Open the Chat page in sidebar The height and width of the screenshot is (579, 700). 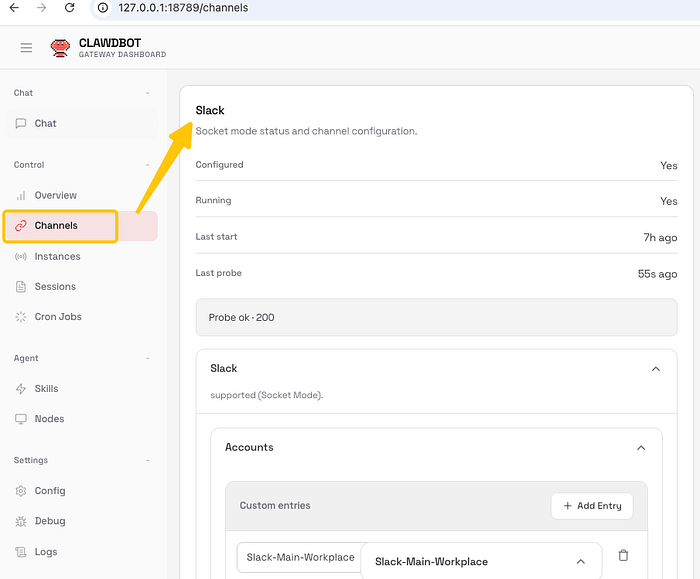(x=82, y=123)
